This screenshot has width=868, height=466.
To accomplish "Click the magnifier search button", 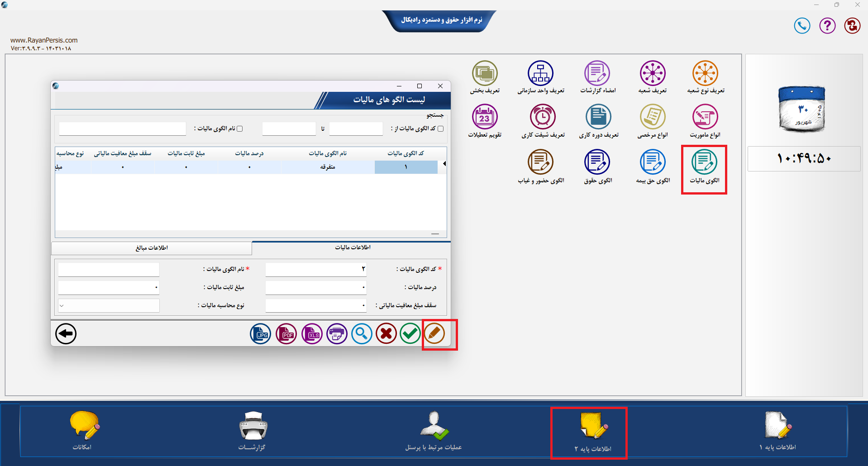I will 362,334.
